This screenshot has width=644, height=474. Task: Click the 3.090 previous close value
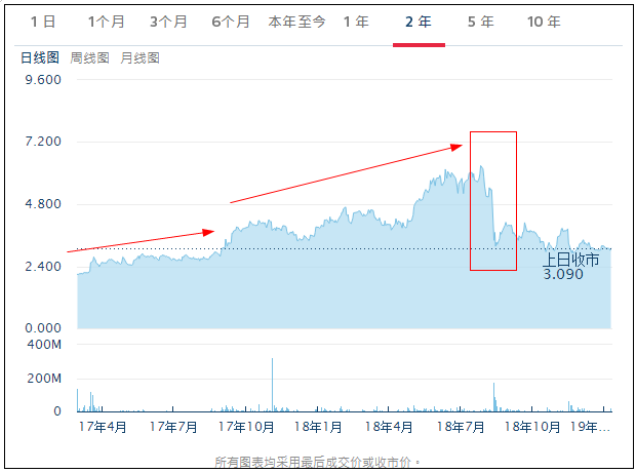(563, 273)
